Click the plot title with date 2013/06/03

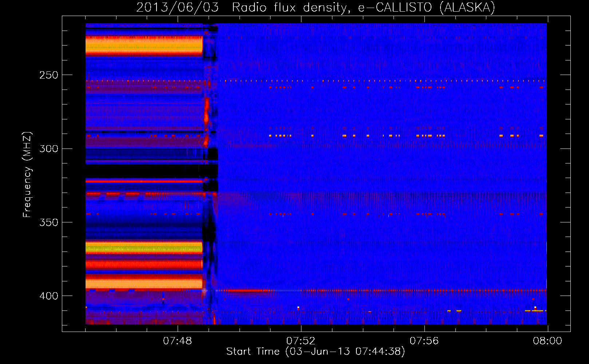pyautogui.click(x=316, y=8)
